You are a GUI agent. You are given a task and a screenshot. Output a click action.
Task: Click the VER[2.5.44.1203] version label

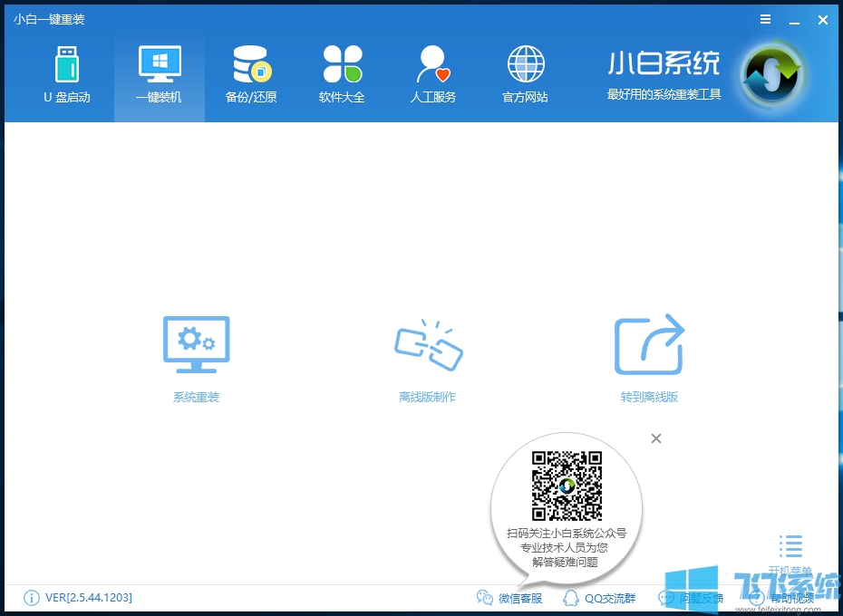pos(86,598)
